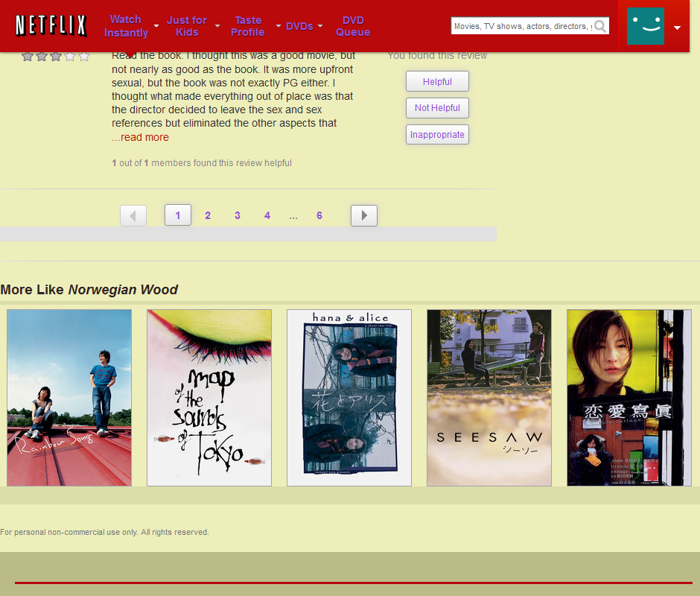The width and height of the screenshot is (700, 596).
Task: Go to next reviews page arrow
Action: click(x=364, y=215)
